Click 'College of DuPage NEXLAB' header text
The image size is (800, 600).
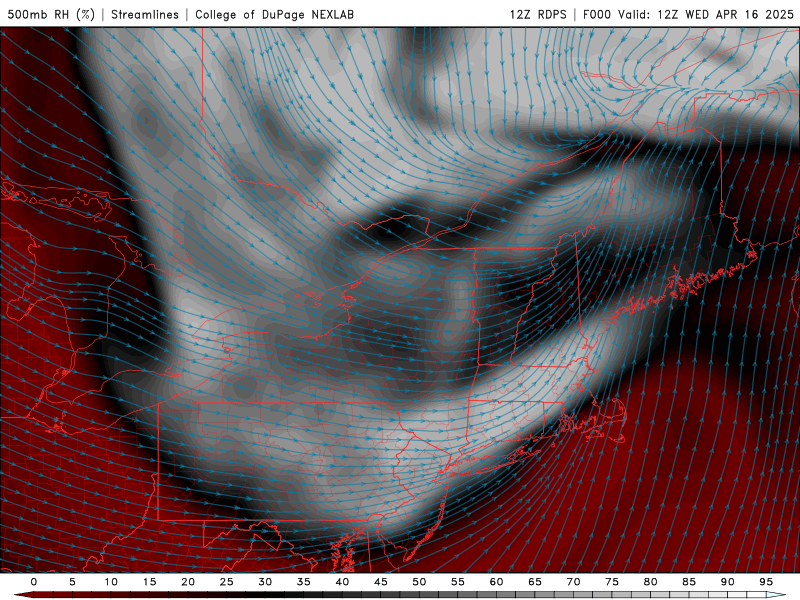[x=274, y=14]
